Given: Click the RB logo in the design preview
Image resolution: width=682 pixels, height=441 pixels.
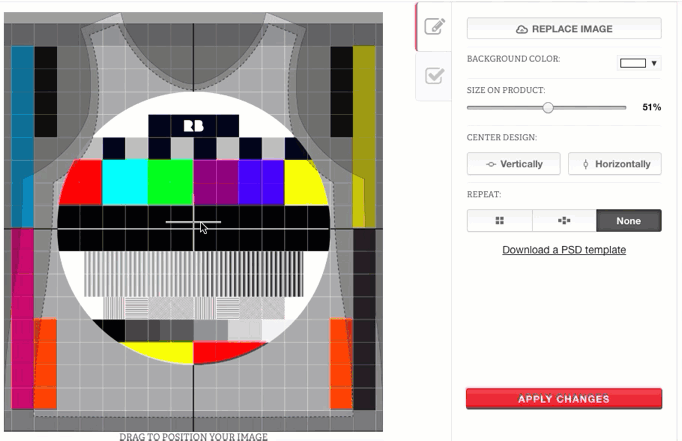Looking at the screenshot, I should point(194,126).
